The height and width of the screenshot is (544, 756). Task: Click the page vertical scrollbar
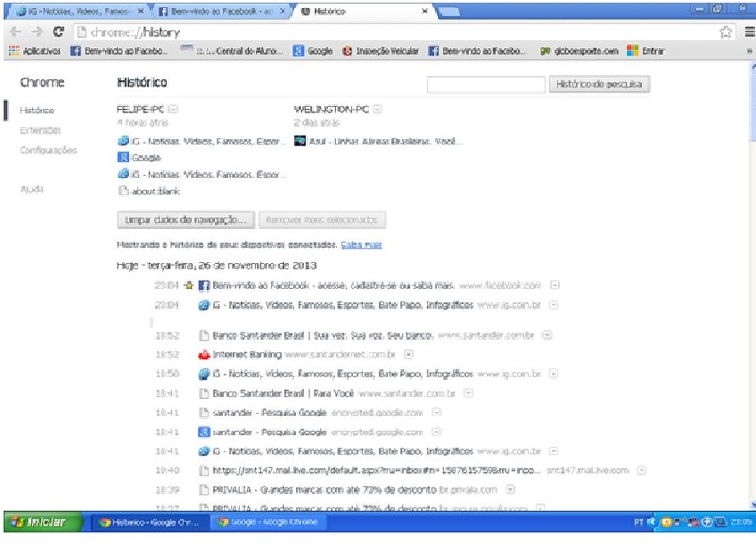(x=752, y=284)
